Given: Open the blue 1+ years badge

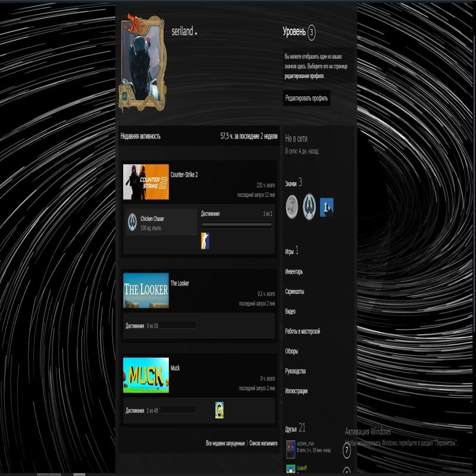Looking at the screenshot, I should pos(327,206).
